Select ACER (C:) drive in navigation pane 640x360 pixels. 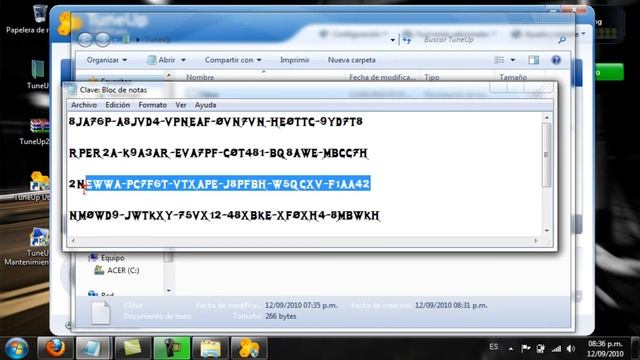pos(117,270)
